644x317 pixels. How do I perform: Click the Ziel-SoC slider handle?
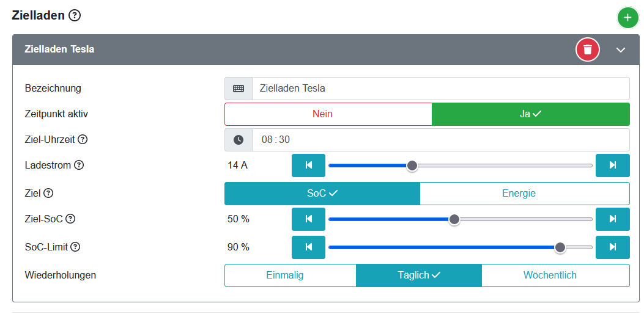(454, 219)
